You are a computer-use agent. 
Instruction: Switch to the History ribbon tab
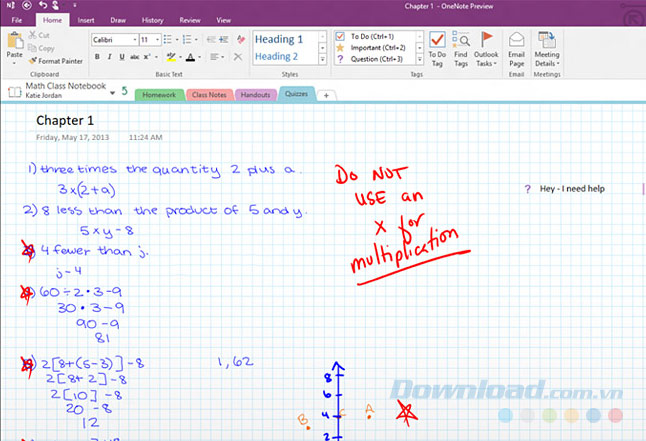[x=152, y=20]
